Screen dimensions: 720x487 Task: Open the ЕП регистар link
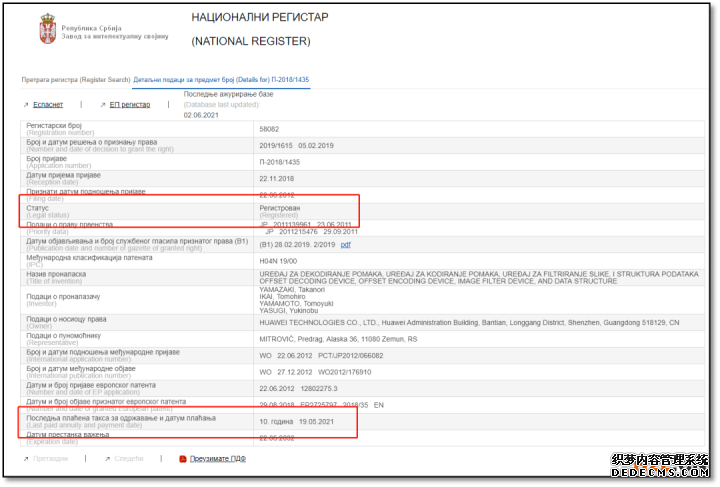(130, 104)
